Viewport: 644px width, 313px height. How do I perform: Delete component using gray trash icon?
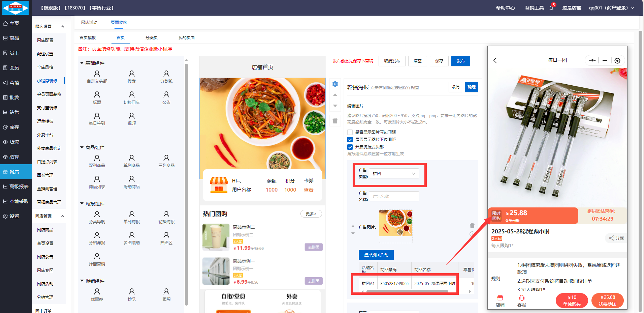335,121
